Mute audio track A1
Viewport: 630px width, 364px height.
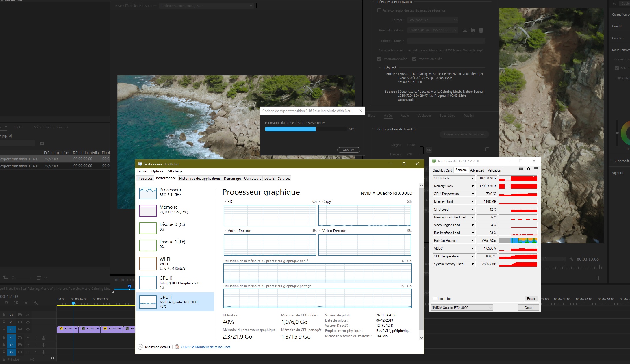click(28, 338)
